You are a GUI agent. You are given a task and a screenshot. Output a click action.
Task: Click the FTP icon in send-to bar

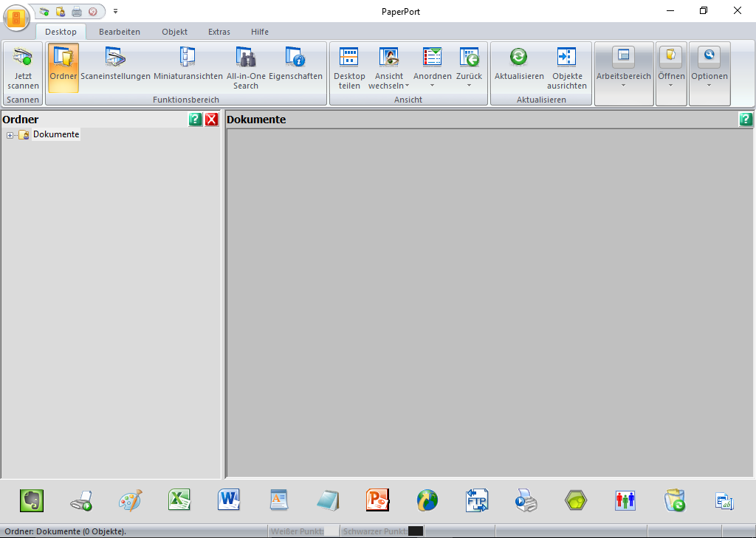[x=477, y=500]
